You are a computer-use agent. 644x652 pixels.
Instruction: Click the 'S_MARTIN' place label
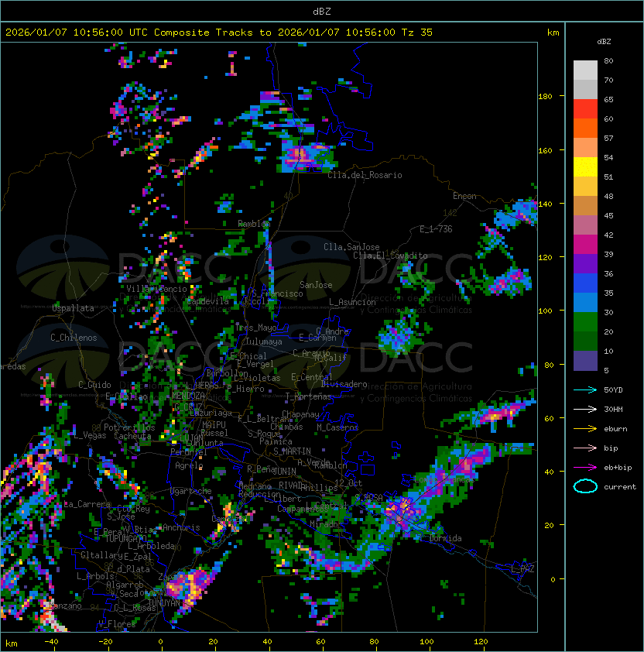coord(292,451)
